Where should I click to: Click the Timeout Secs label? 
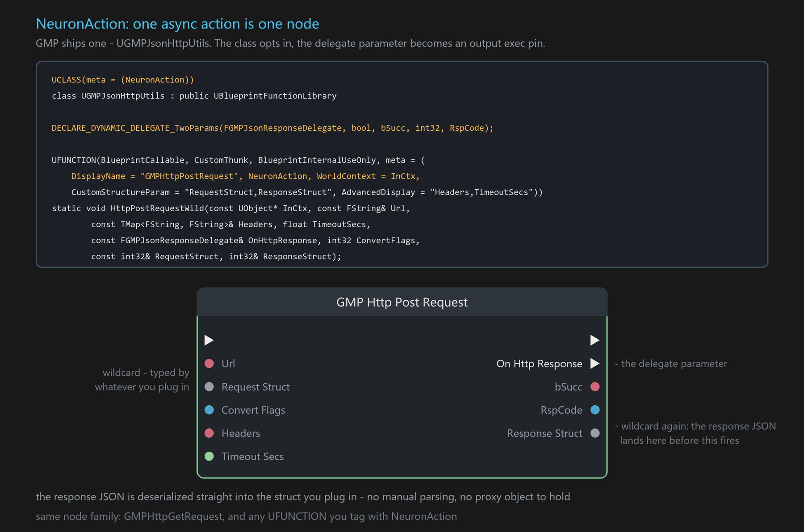coord(252,456)
